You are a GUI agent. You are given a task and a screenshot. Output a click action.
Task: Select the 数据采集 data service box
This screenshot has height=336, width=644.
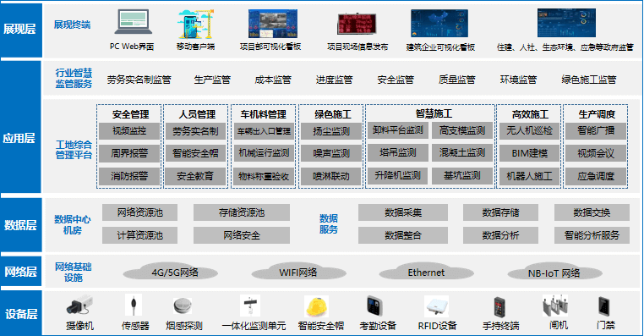(x=403, y=212)
